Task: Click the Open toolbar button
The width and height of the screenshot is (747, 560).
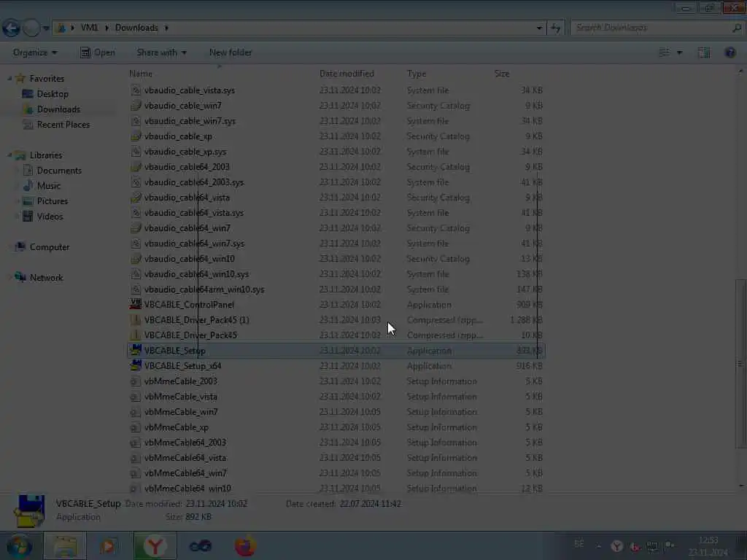Action: click(98, 52)
